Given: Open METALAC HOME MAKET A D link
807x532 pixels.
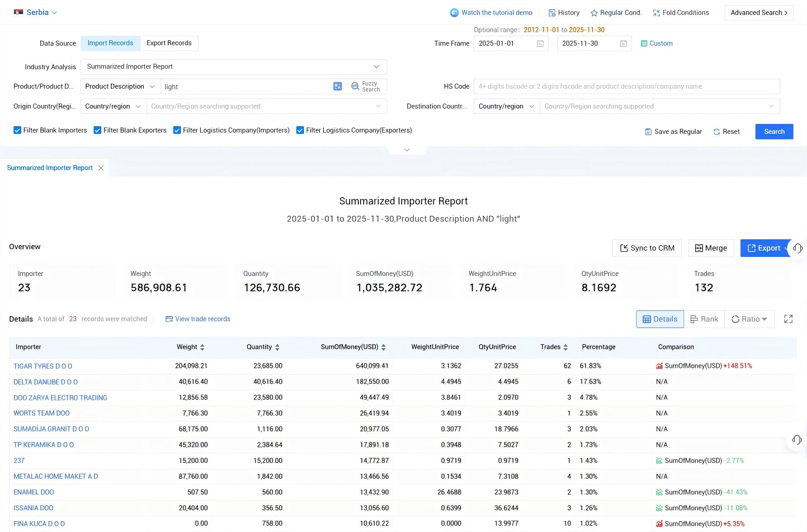Looking at the screenshot, I should 56,476.
